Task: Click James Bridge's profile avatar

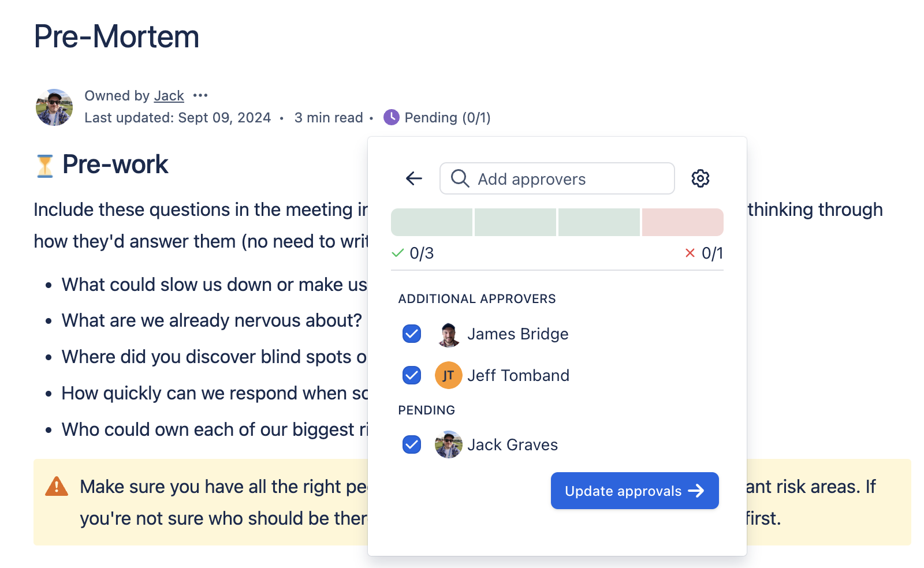Action: coord(448,334)
